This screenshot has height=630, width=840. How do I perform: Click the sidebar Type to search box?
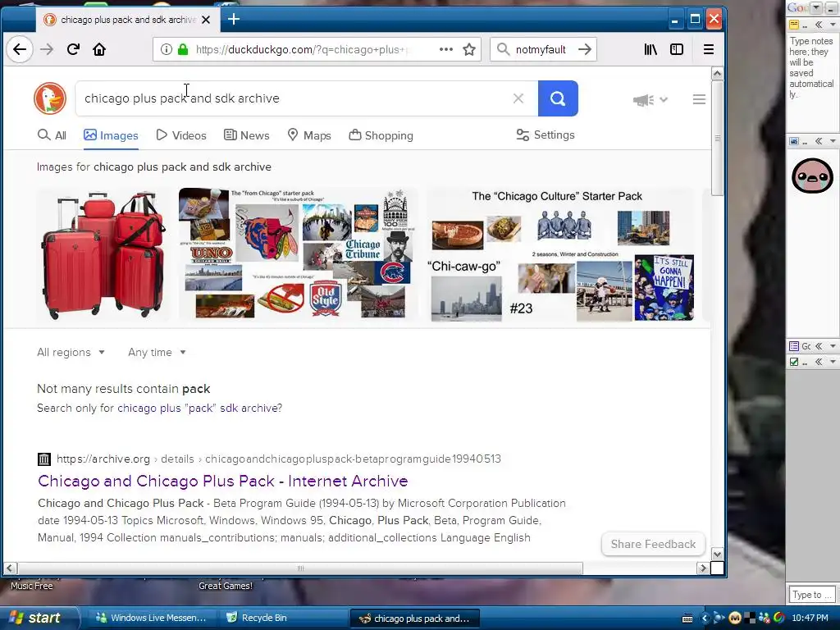810,595
